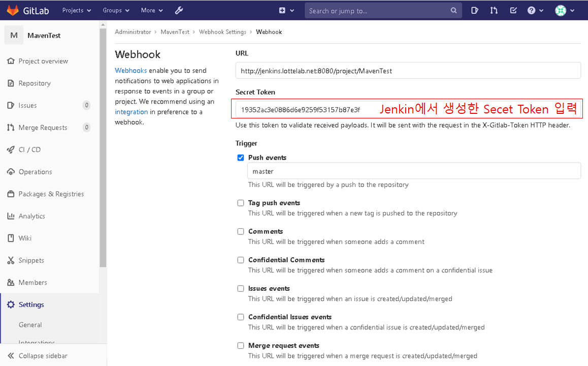Screen dimensions: 588x366
Task: Enable Confidential Issues events checkbox
Action: 241,317
